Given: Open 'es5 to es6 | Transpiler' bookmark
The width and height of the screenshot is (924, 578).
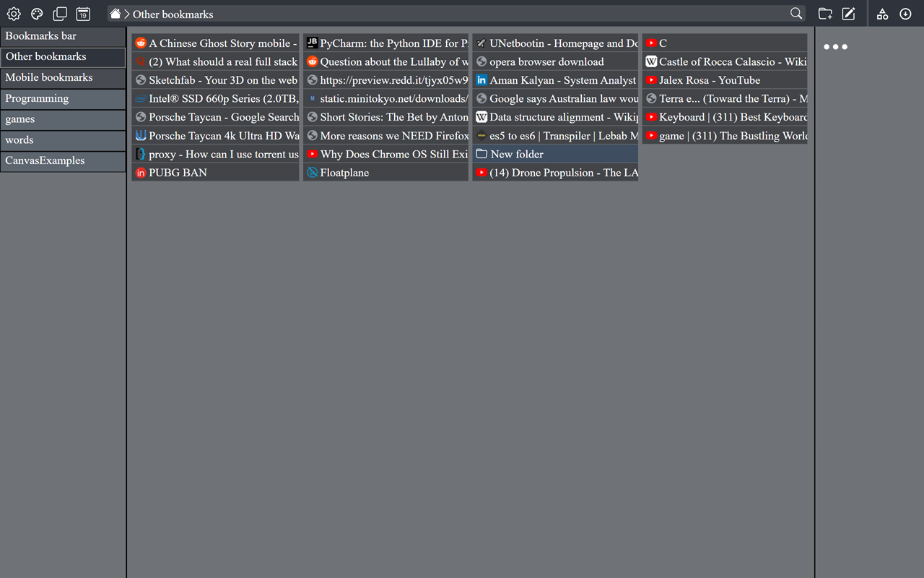Looking at the screenshot, I should [556, 136].
